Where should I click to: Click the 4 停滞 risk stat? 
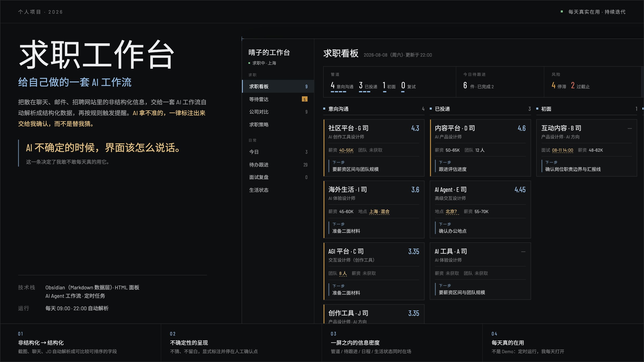tap(559, 86)
